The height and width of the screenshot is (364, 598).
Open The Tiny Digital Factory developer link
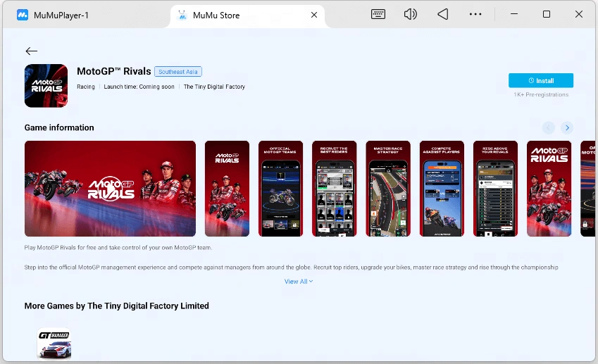[214, 87]
